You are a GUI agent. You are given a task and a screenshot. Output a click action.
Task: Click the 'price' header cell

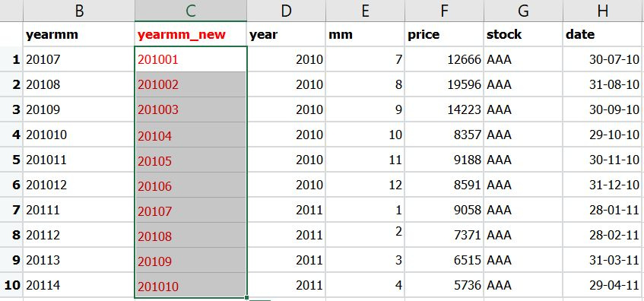(x=444, y=34)
